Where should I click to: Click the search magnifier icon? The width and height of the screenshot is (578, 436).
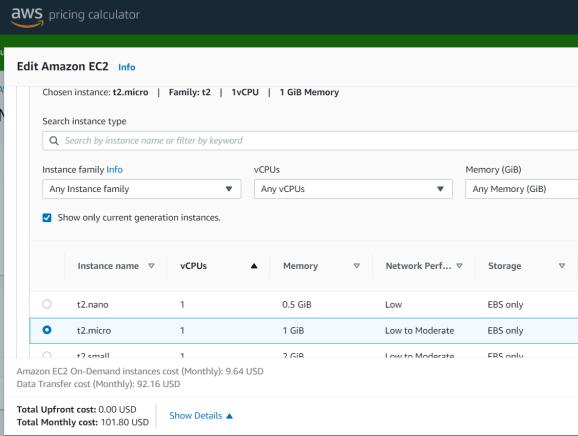(54, 141)
